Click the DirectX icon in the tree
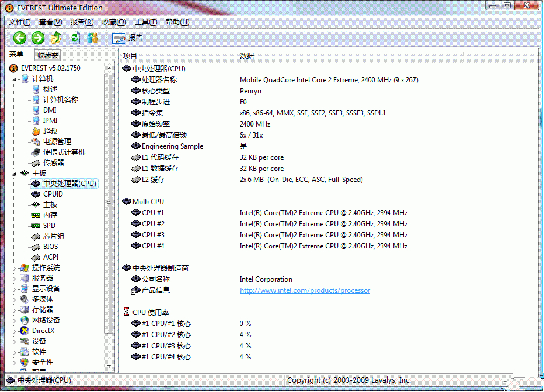544x392 pixels. coord(25,331)
